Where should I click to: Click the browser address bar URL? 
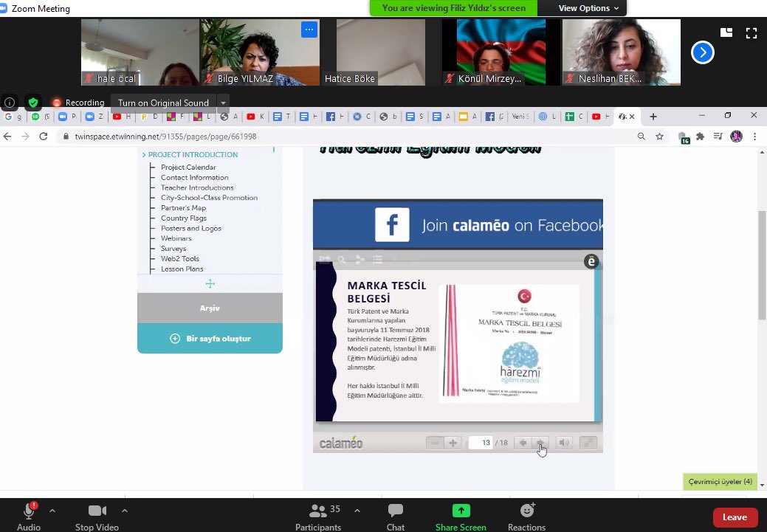[165, 137]
